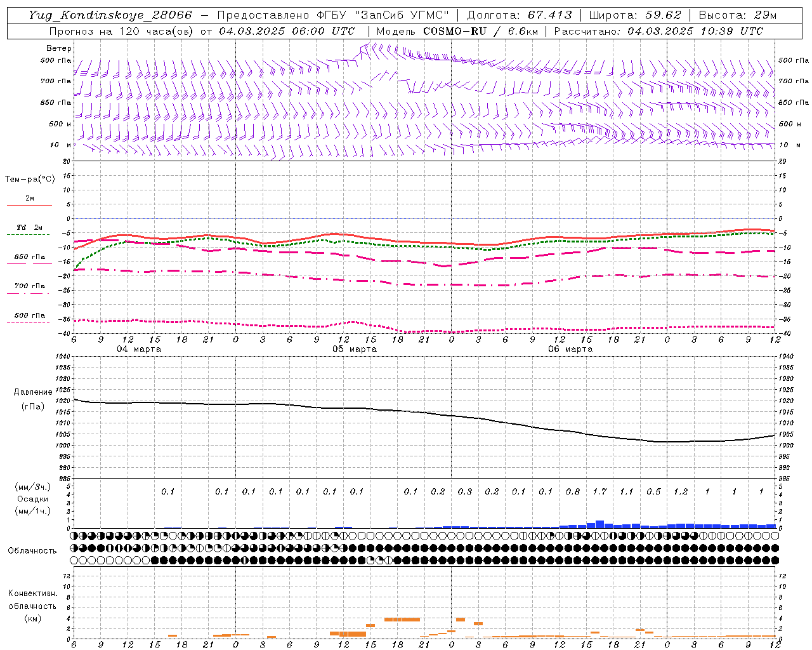Click the "Рассчитано: 04.03.2025 10:39 UTC" text
The height and width of the screenshot is (650, 812).
click(x=658, y=31)
